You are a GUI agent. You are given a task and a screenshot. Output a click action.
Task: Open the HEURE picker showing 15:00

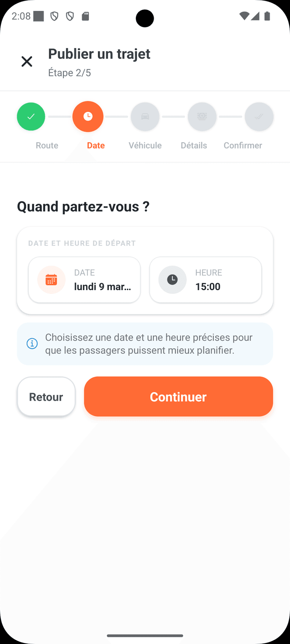click(205, 279)
